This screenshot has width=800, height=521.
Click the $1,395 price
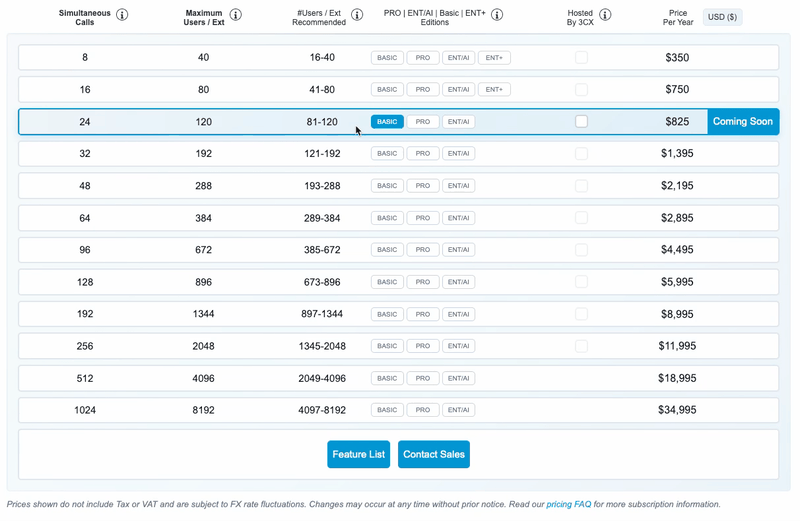(677, 153)
